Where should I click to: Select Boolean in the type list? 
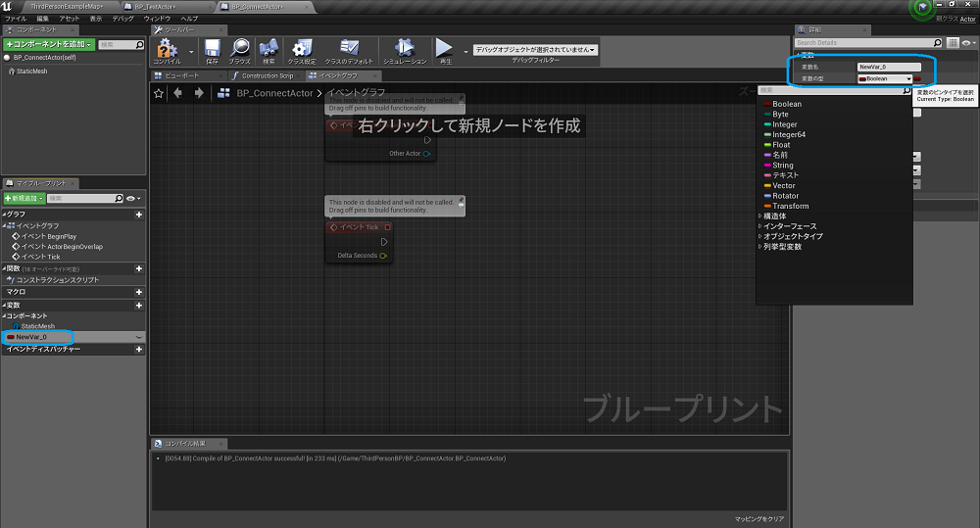point(786,105)
